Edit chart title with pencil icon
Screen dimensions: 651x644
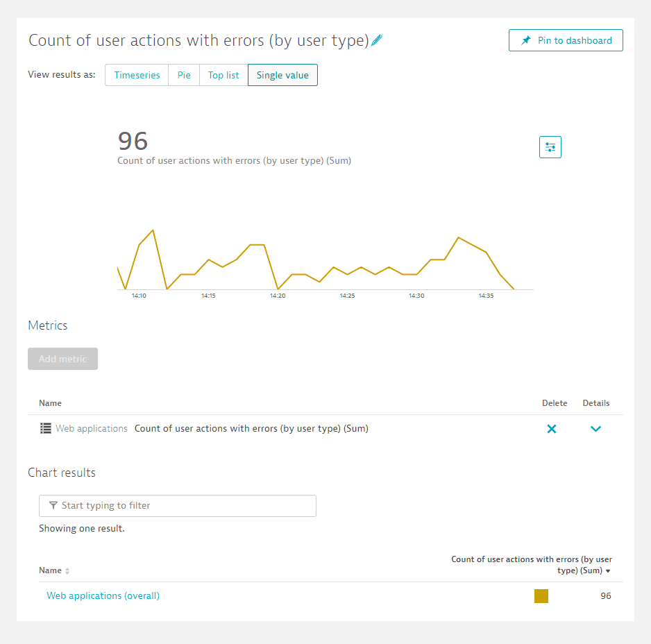377,40
